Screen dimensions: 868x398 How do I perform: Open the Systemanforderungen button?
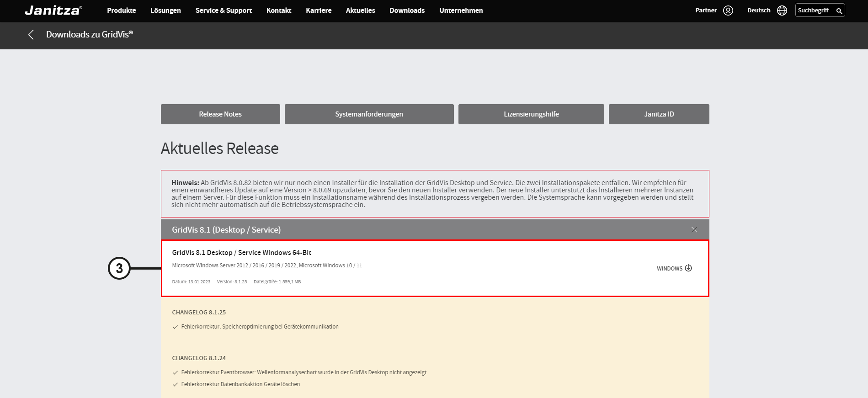click(x=369, y=114)
